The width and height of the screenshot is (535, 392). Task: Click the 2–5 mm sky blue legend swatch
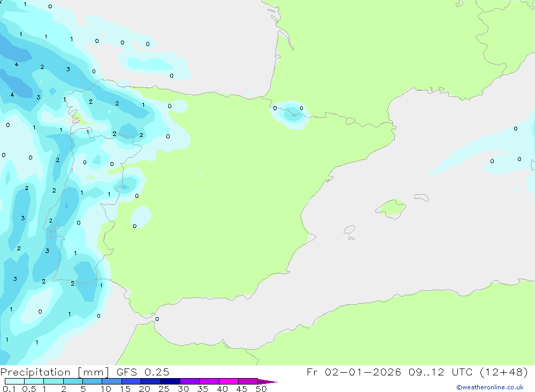(x=73, y=381)
